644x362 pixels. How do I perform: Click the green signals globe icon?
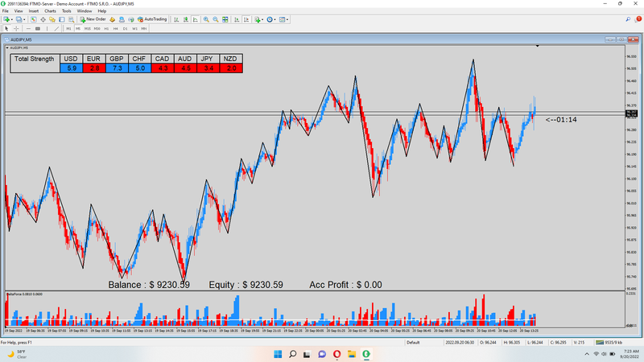click(131, 19)
